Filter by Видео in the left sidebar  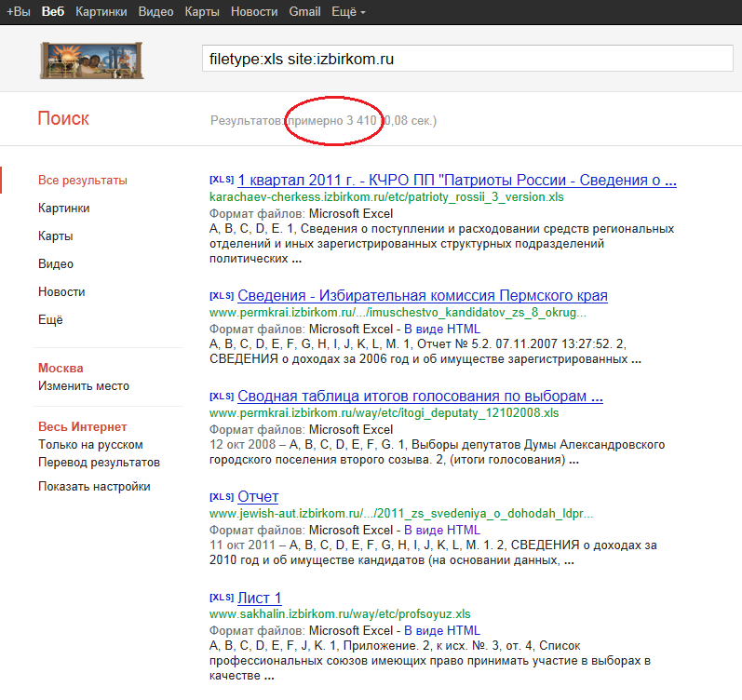tap(56, 264)
